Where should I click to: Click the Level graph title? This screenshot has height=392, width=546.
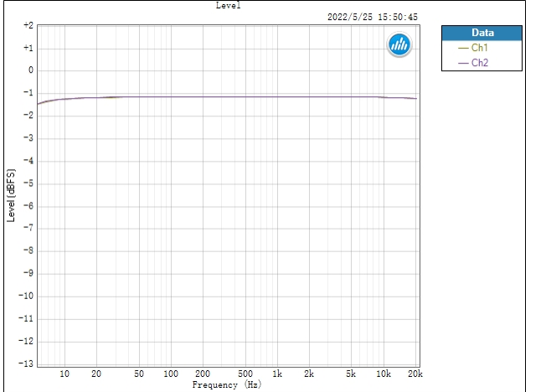(228, 5)
